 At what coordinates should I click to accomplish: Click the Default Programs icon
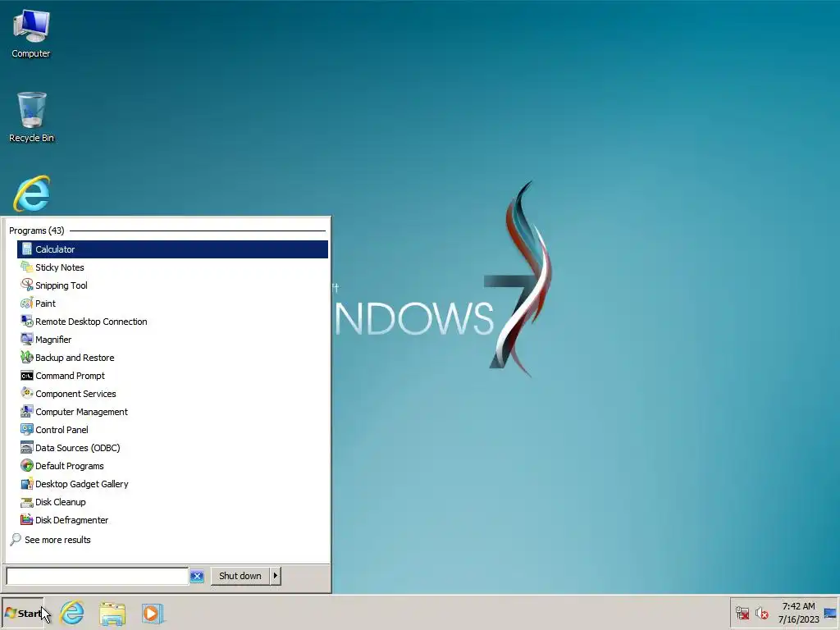pyautogui.click(x=27, y=466)
